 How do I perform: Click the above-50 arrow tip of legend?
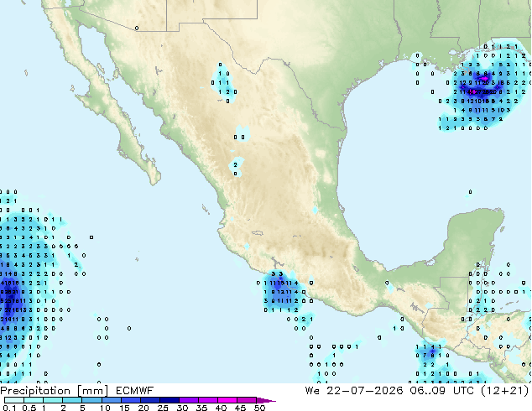point(266,400)
